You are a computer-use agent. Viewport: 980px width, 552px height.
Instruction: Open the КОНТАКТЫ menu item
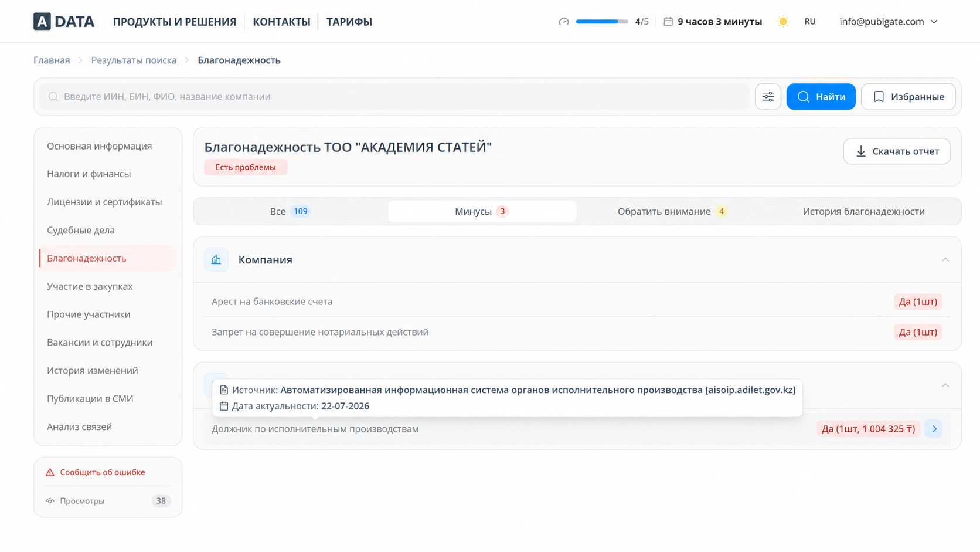tap(281, 22)
